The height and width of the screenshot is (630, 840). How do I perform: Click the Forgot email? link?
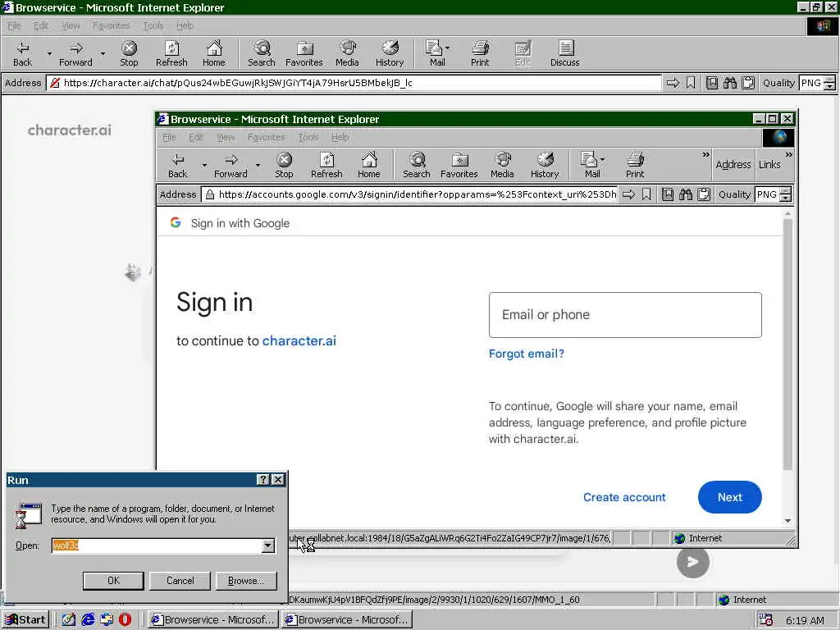pos(526,354)
